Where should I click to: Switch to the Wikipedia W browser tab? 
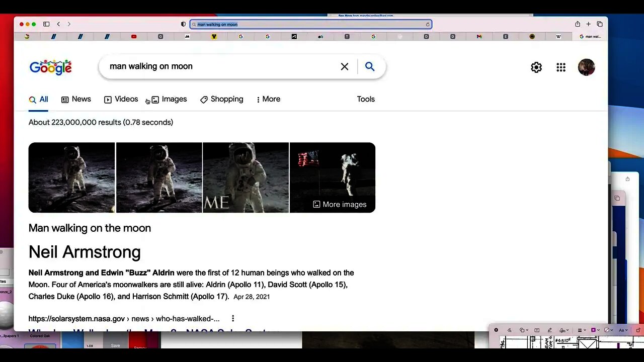pos(558,37)
